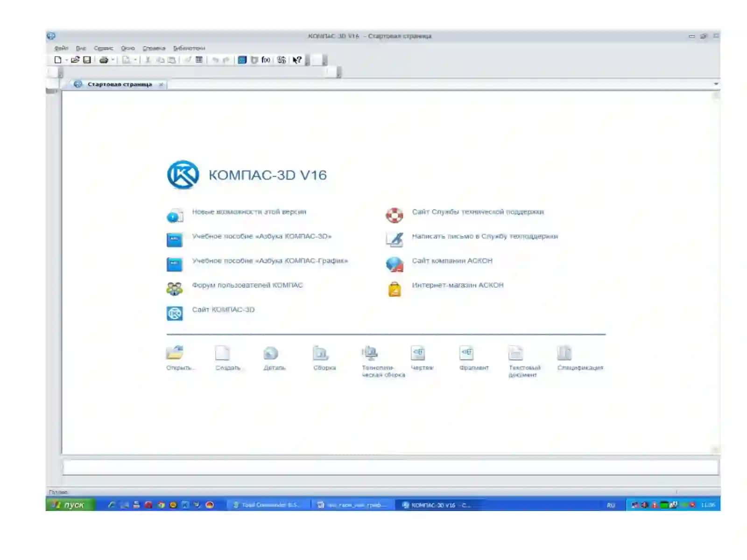Select the Стартовая страница tab

[120, 84]
